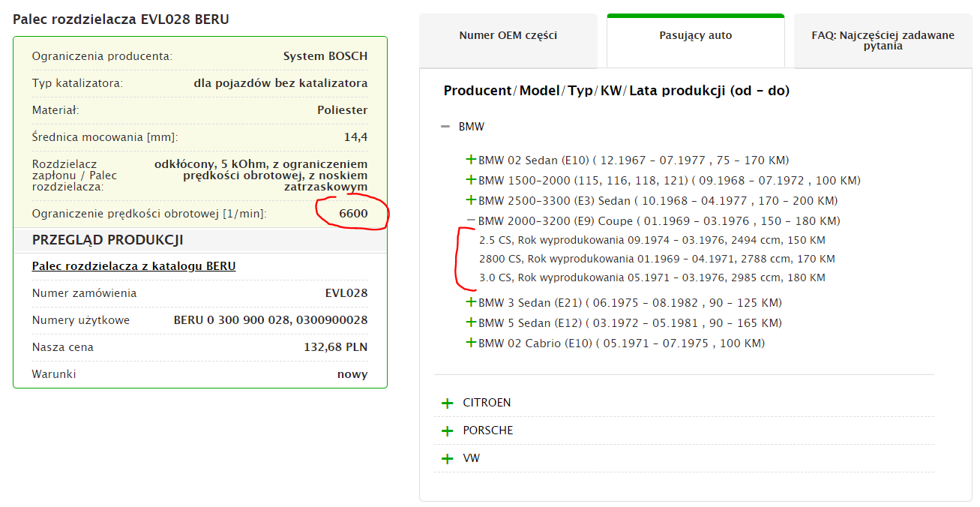
Task: Expand BMW 1500-2000 model with plus icon
Action: (x=471, y=180)
